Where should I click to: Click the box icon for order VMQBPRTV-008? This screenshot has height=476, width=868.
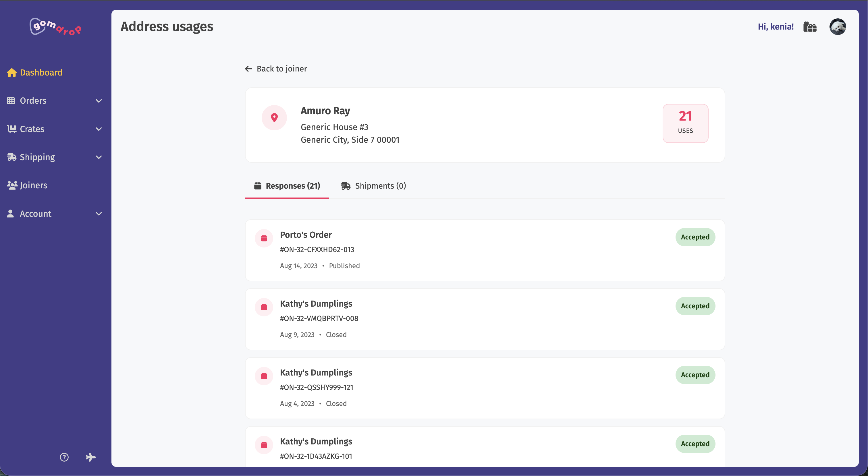tap(264, 307)
